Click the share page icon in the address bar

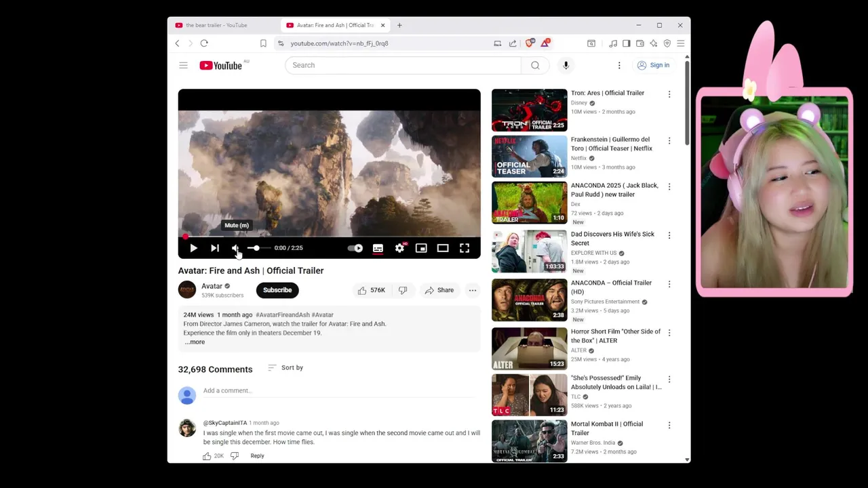(513, 43)
